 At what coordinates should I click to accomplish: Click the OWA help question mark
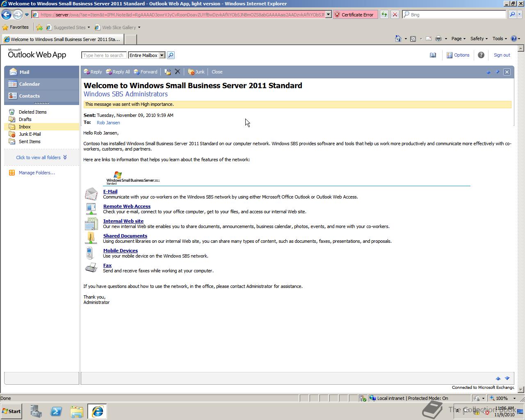pyautogui.click(x=481, y=55)
